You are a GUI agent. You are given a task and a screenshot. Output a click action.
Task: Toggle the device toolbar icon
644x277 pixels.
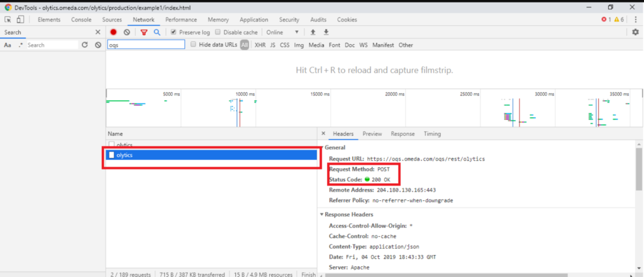(x=20, y=20)
